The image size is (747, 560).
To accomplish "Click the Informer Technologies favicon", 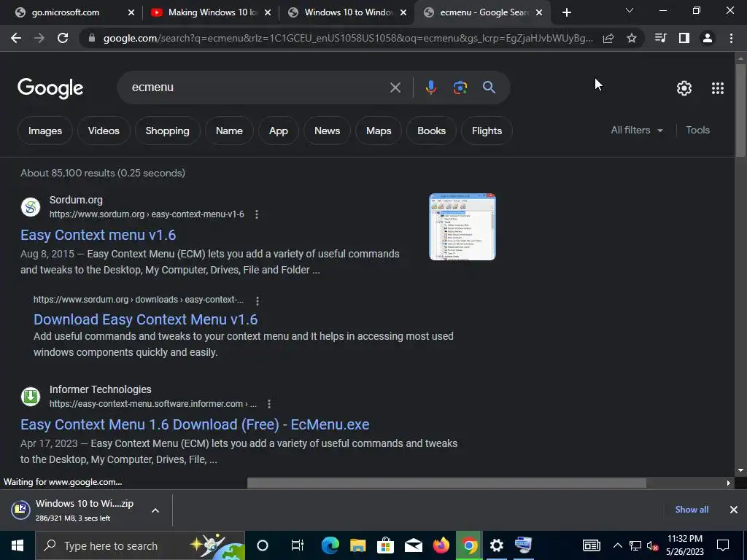I will (x=31, y=397).
